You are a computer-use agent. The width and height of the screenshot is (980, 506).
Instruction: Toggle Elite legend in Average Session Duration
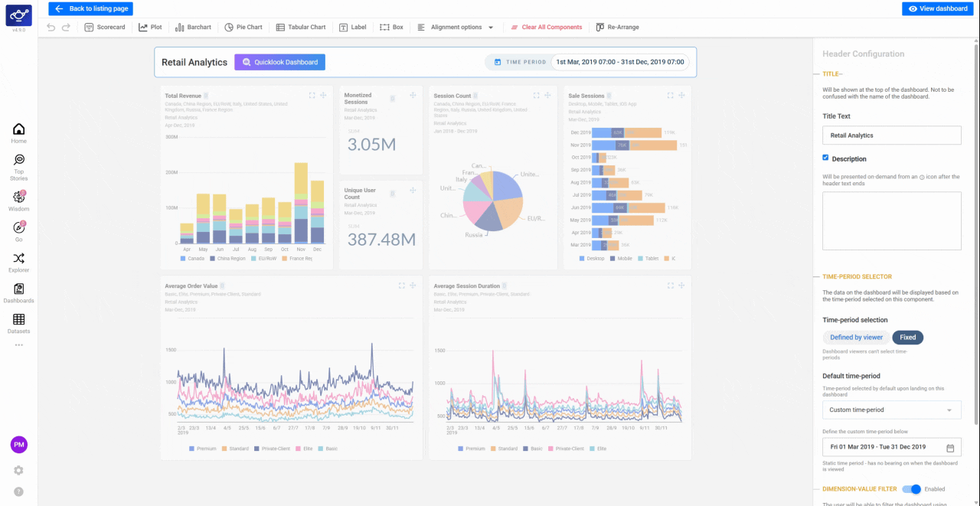point(597,449)
